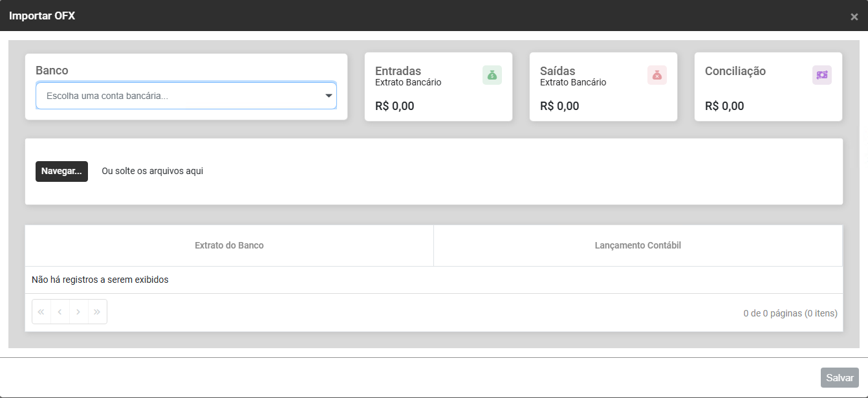Click the Banco label
868x398 pixels.
tap(52, 71)
